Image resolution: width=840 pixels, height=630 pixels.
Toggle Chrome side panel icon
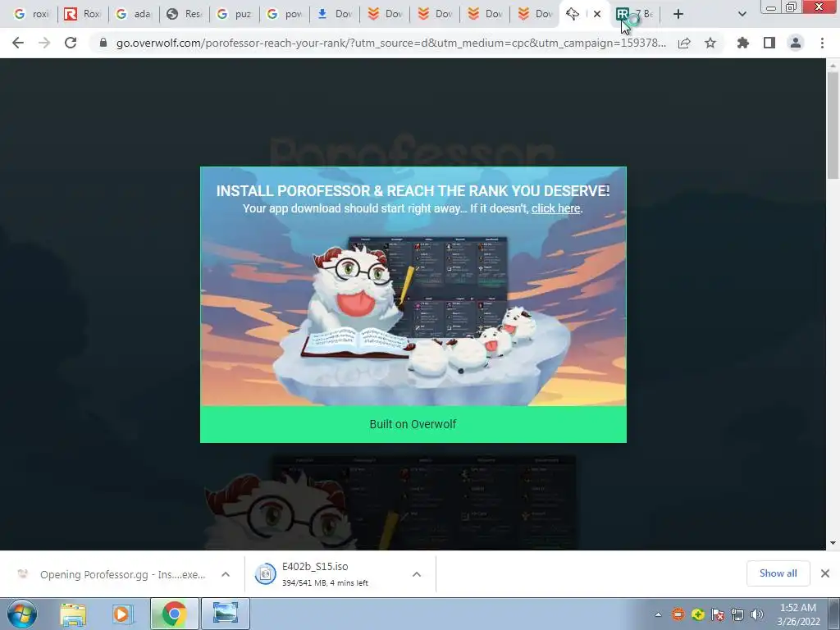[x=769, y=43]
